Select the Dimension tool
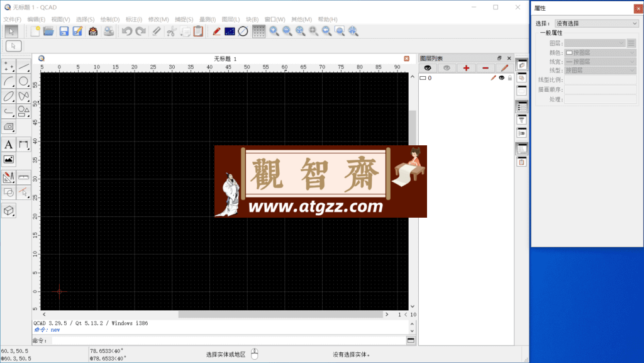The image size is (644, 363). pyautogui.click(x=24, y=145)
